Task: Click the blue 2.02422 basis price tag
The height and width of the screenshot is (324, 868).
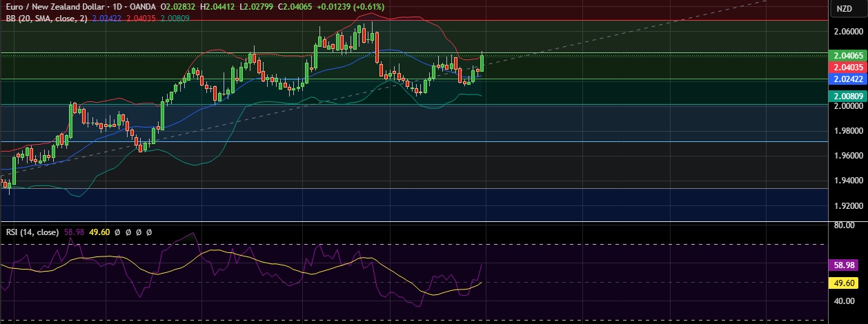Action: click(x=847, y=80)
